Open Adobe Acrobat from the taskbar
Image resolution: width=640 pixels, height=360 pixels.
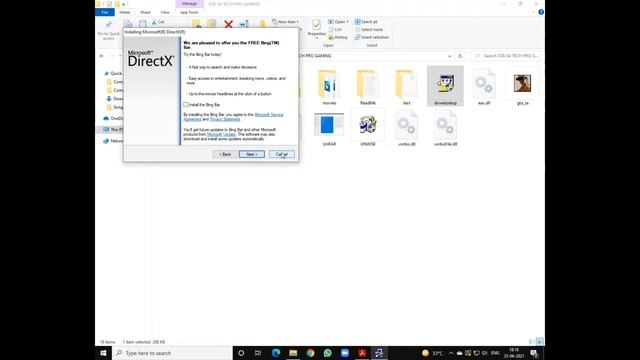[x=362, y=353]
